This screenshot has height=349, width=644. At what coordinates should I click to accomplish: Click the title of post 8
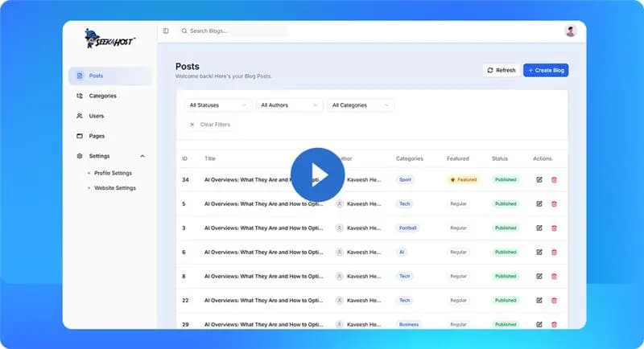click(x=264, y=277)
